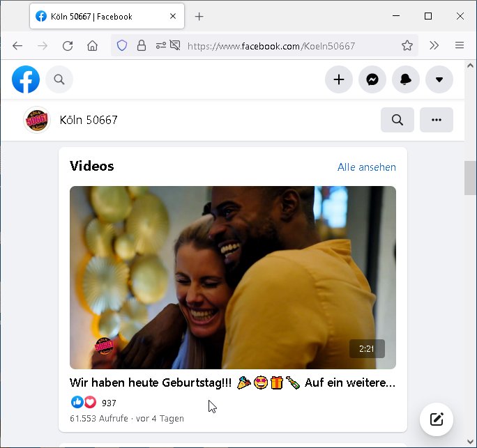Click the like and love reactions count
The image size is (477, 448).
(x=94, y=403)
